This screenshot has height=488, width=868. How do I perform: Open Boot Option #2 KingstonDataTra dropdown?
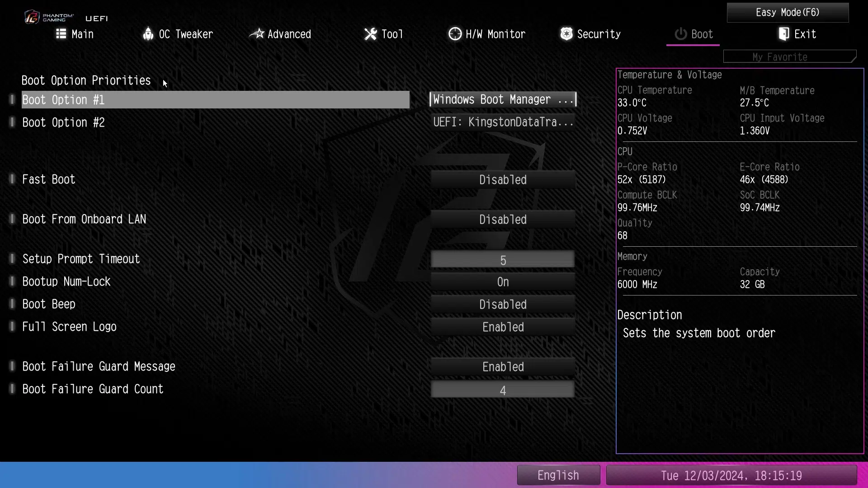(503, 122)
